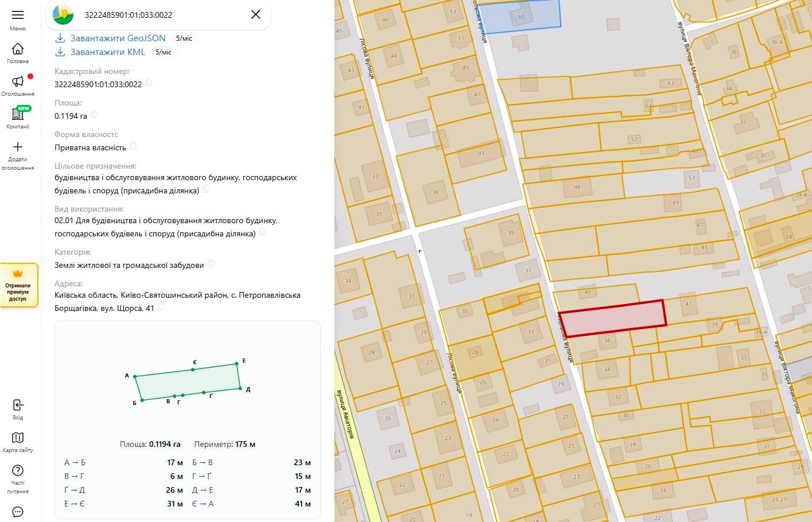Image resolution: width=812 pixels, height=522 pixels.
Task: Click the Д → Е 17 м measurement
Action: 252,490
